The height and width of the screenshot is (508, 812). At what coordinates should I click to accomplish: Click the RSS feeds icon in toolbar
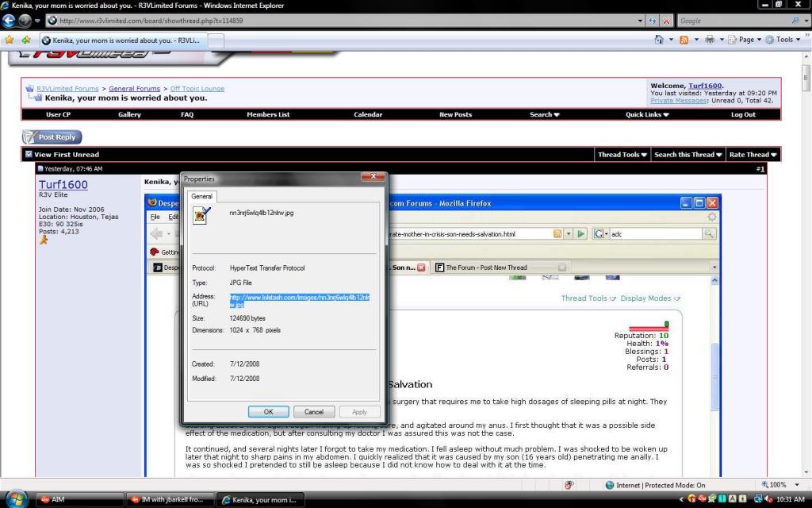[684, 40]
